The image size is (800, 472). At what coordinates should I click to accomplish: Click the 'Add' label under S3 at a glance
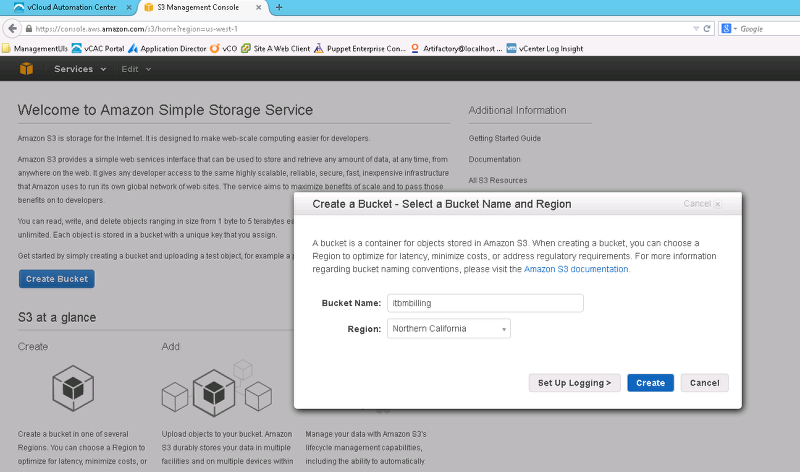170,346
